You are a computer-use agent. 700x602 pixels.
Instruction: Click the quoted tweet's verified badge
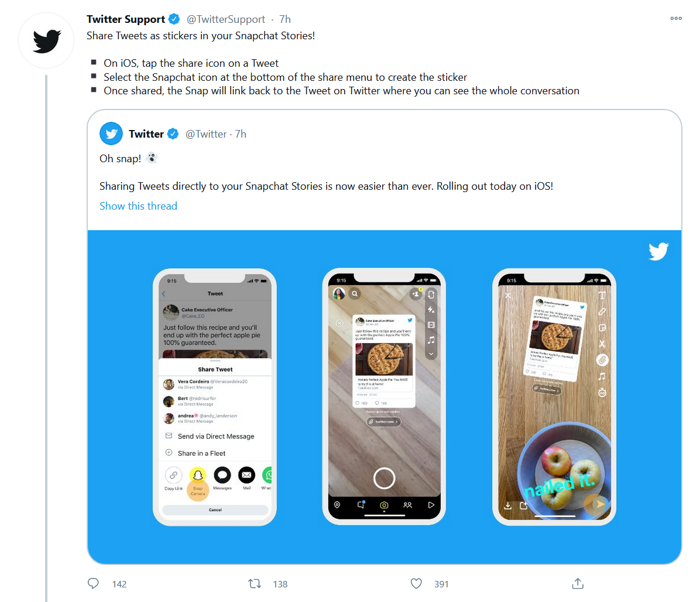pos(173,134)
